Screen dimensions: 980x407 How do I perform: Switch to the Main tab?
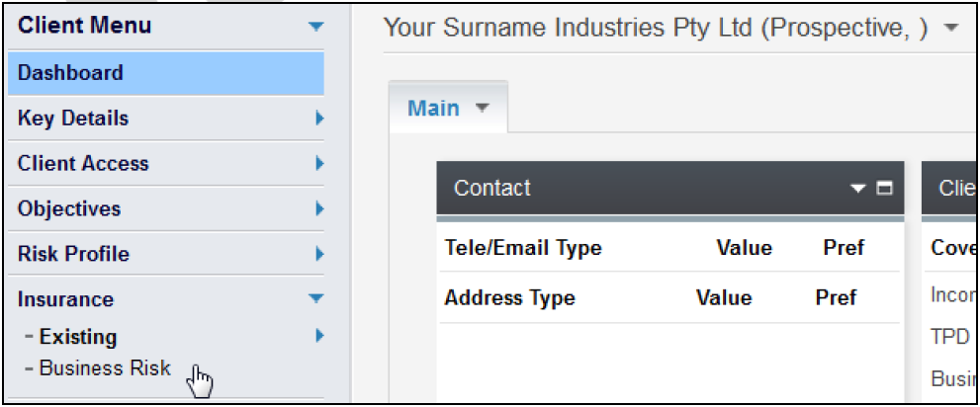point(433,109)
